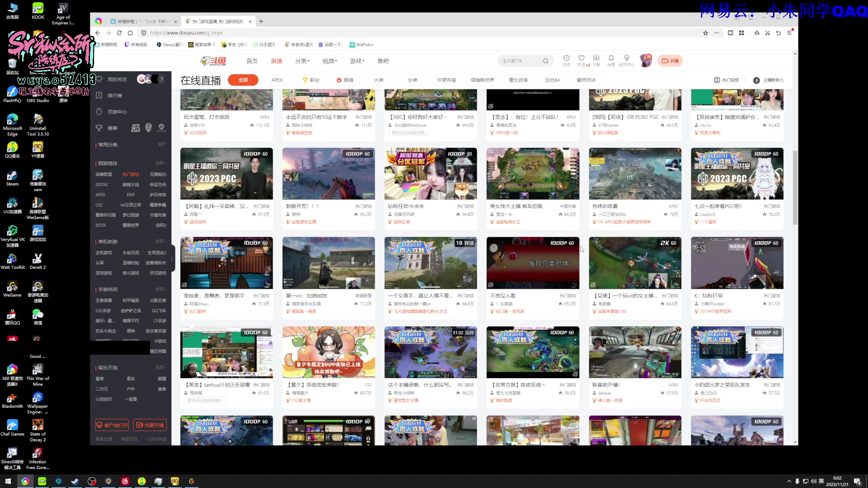Viewport: 868px width, 488px height.
Task: Select the 首页 navigation item
Action: click(x=252, y=61)
